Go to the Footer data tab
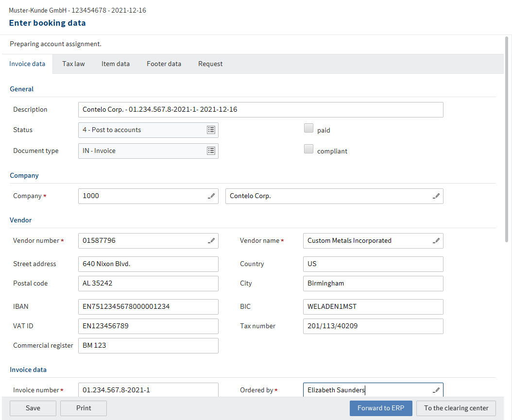Image resolution: width=512 pixels, height=420 pixels. click(x=164, y=64)
